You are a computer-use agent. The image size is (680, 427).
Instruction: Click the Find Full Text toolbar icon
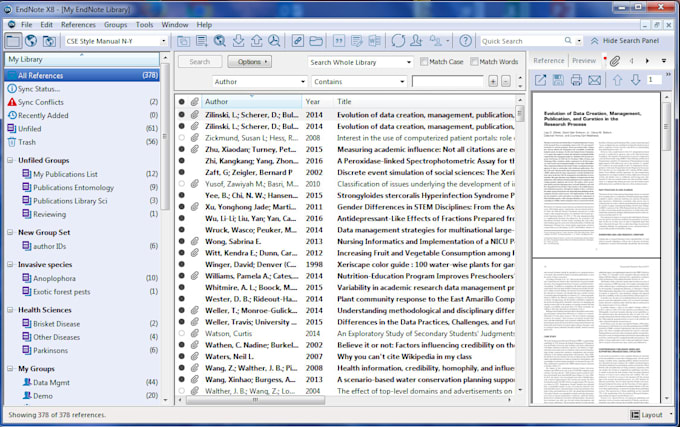point(274,41)
